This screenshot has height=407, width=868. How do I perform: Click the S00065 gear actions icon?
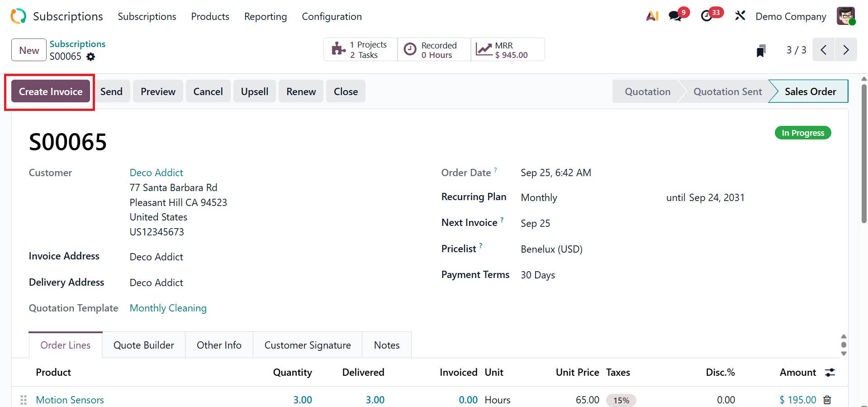click(91, 57)
